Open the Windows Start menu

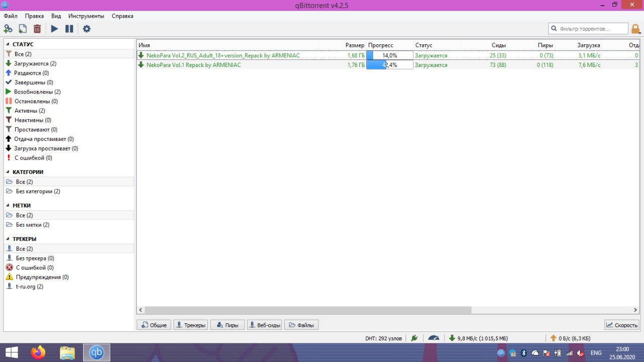coord(12,352)
